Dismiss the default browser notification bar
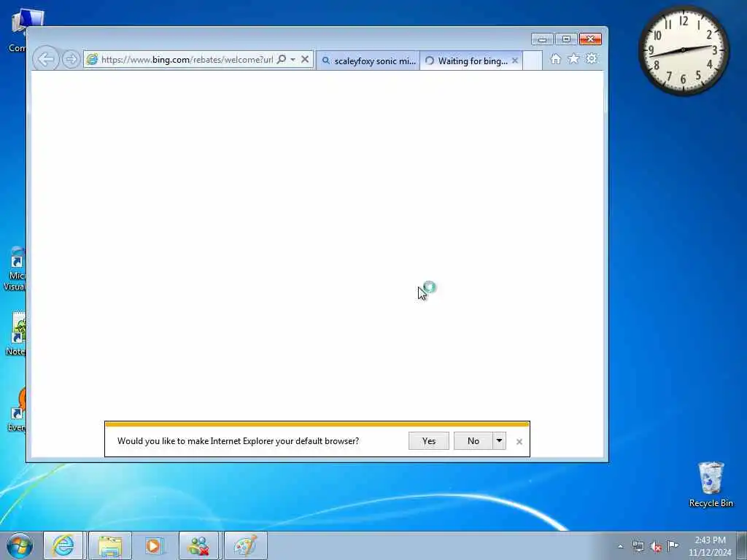 [x=519, y=442]
